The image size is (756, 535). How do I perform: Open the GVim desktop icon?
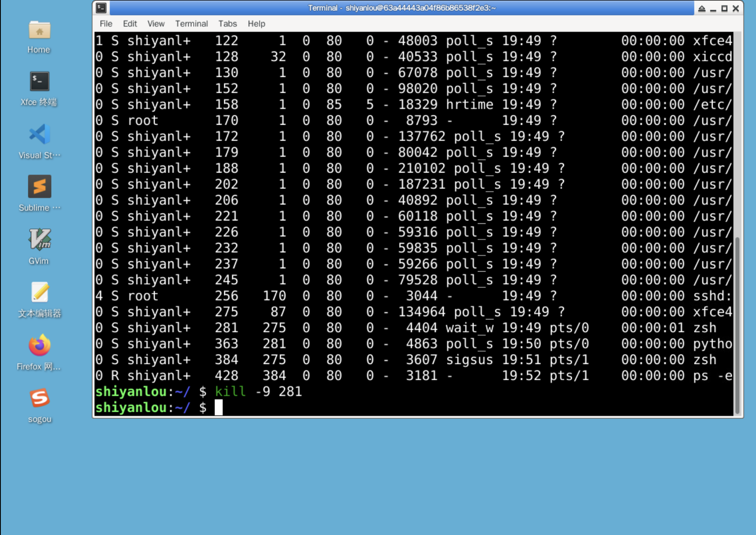coord(39,246)
